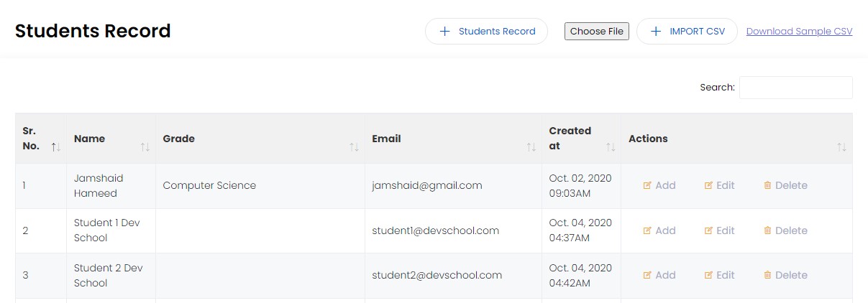This screenshot has height=303, width=868.
Task: Click trash icon for Student 1 Dev School
Action: coord(767,230)
